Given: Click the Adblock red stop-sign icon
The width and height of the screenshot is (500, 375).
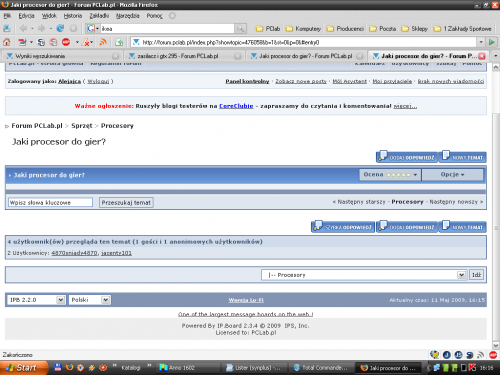Looking at the screenshot, I should point(66,42).
